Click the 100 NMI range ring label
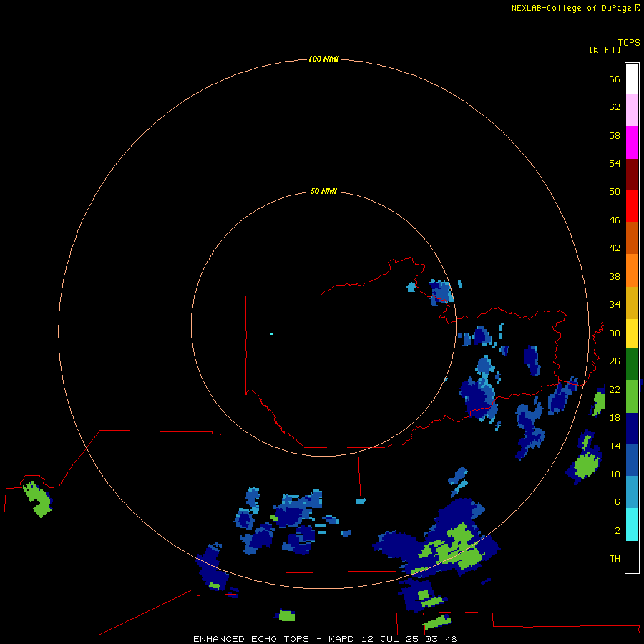 [323, 59]
